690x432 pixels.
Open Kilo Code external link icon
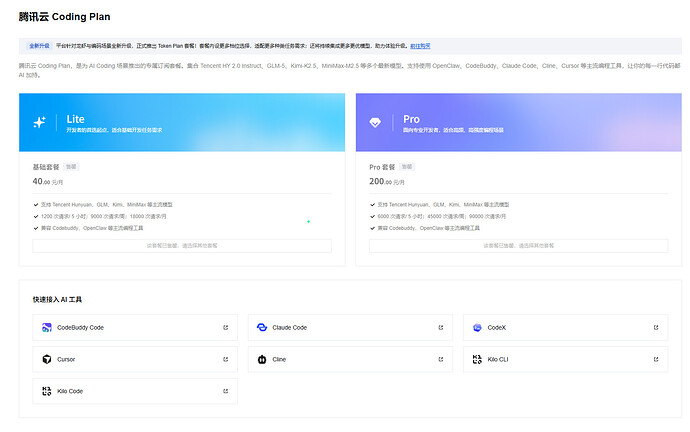point(225,391)
